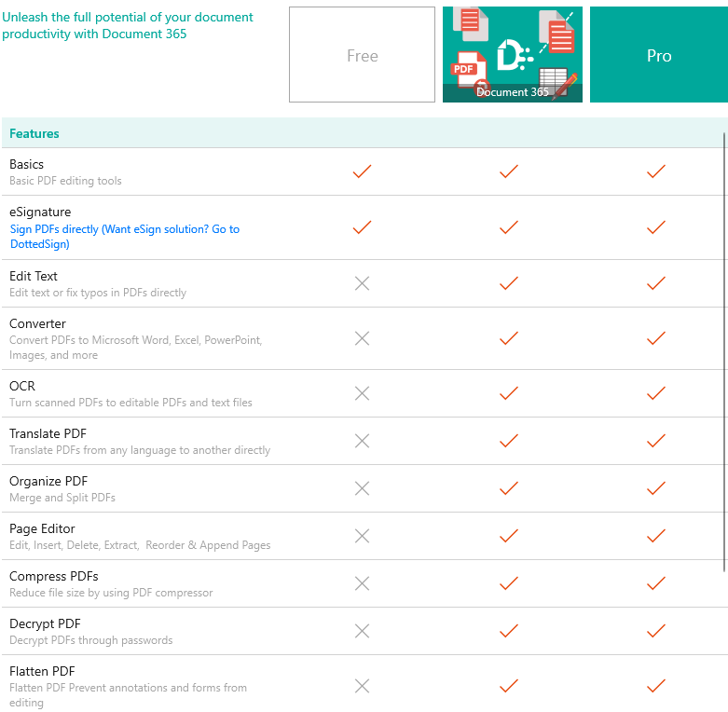Click the Decrypt PDF feature title
Viewport: 728px width, 712px height.
pos(45,623)
